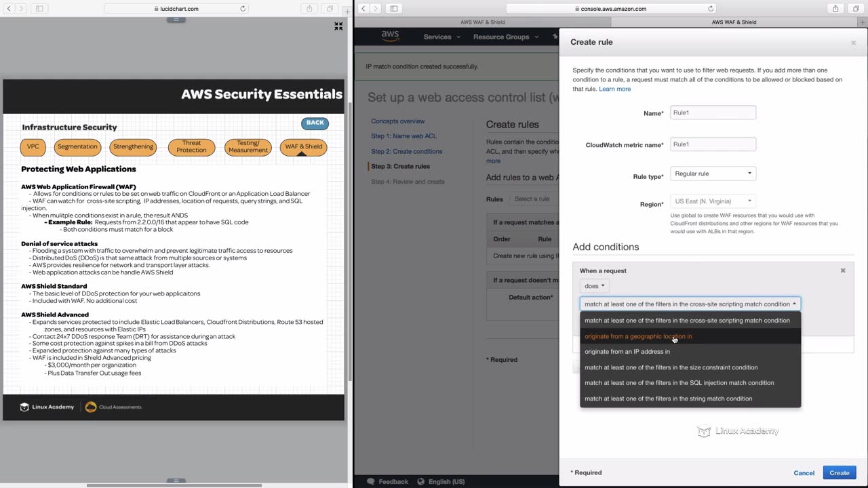Open the Threat Protection topic pill
Screen dimensions: 868x488
(191, 147)
